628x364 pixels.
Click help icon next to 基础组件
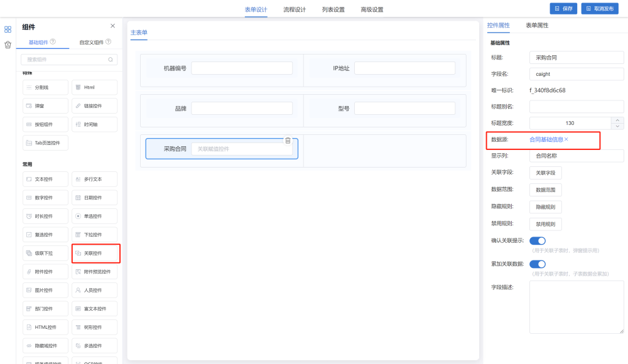point(53,42)
